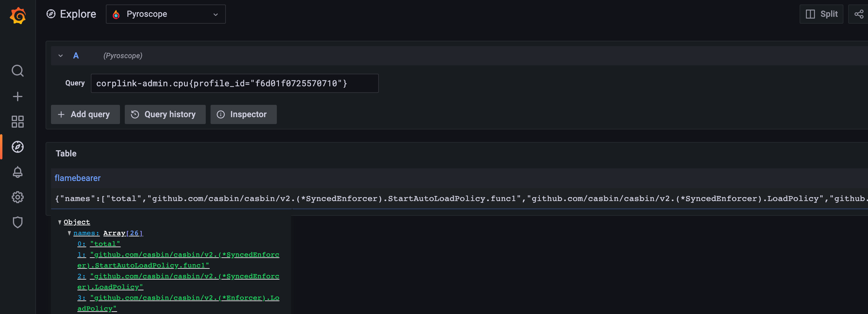Open Query history
868x314 pixels.
165,114
